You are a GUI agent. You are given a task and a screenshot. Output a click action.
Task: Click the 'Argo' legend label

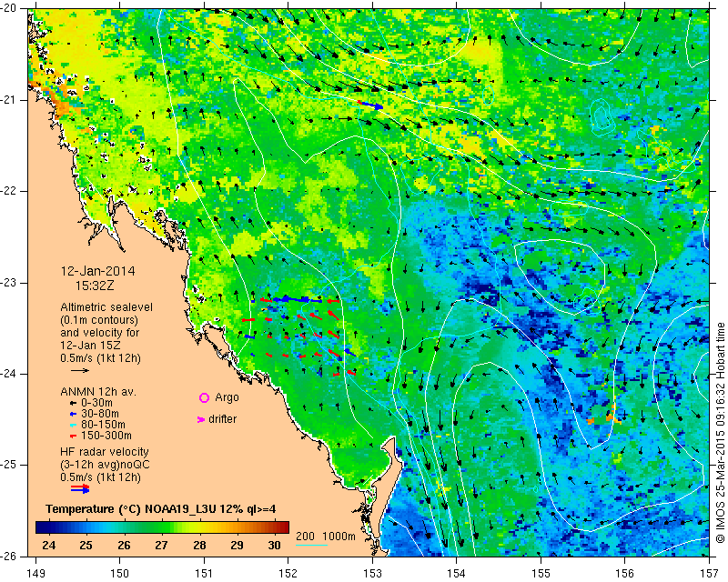click(227, 397)
